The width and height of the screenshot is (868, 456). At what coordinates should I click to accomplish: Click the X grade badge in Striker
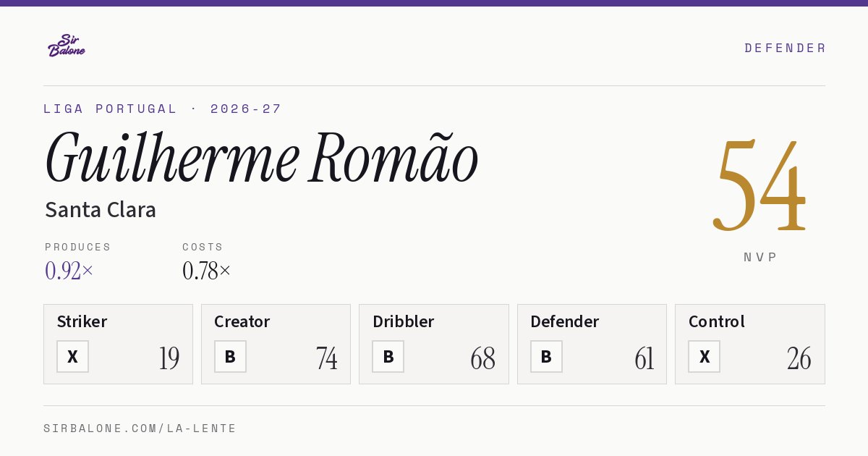pos(72,356)
